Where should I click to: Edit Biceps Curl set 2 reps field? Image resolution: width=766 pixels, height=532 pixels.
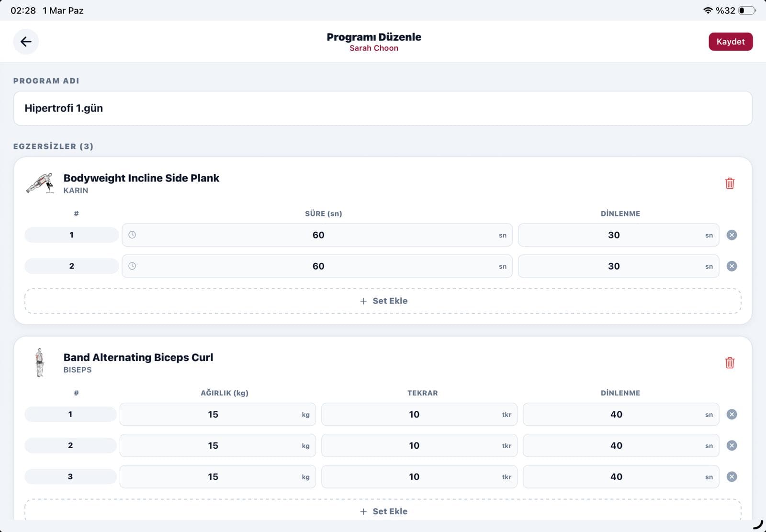click(x=414, y=446)
